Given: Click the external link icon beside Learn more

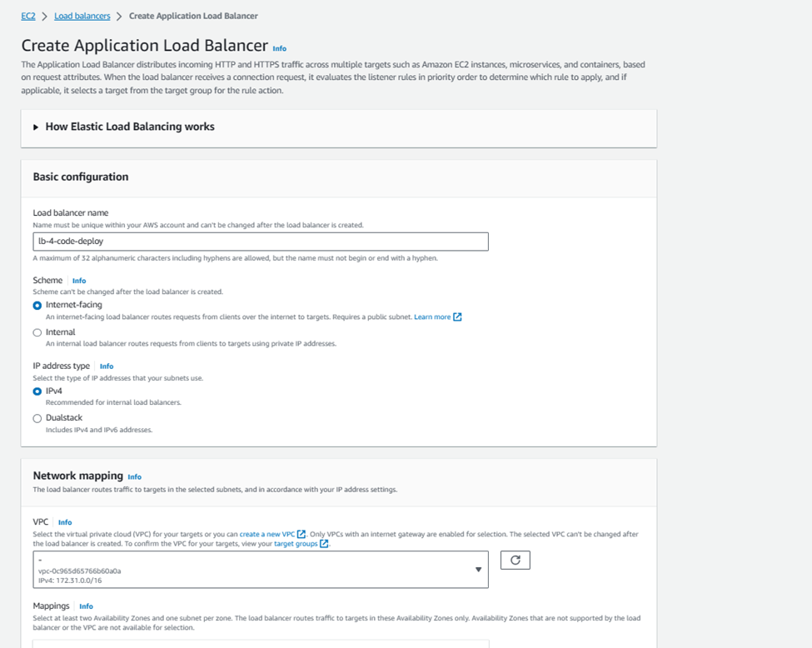Looking at the screenshot, I should tap(458, 315).
